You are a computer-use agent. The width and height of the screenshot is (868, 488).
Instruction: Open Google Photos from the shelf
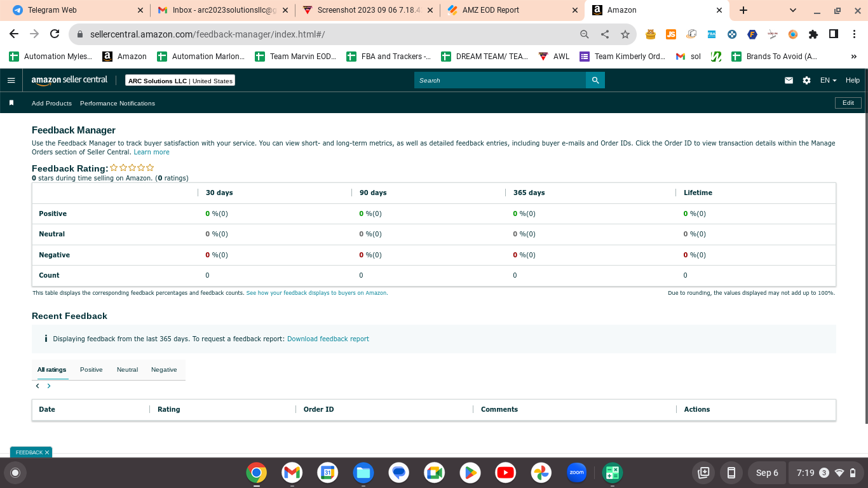(x=541, y=473)
